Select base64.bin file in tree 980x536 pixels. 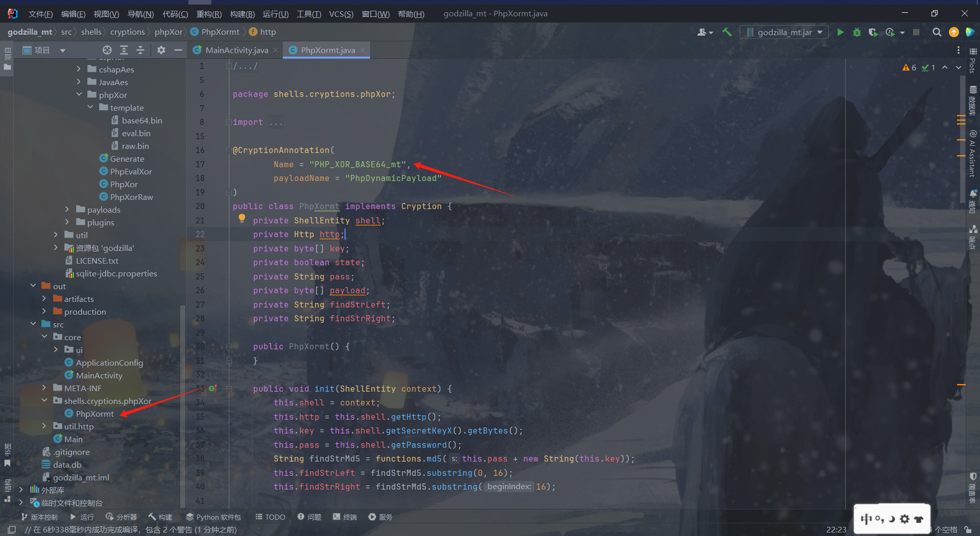142,120
